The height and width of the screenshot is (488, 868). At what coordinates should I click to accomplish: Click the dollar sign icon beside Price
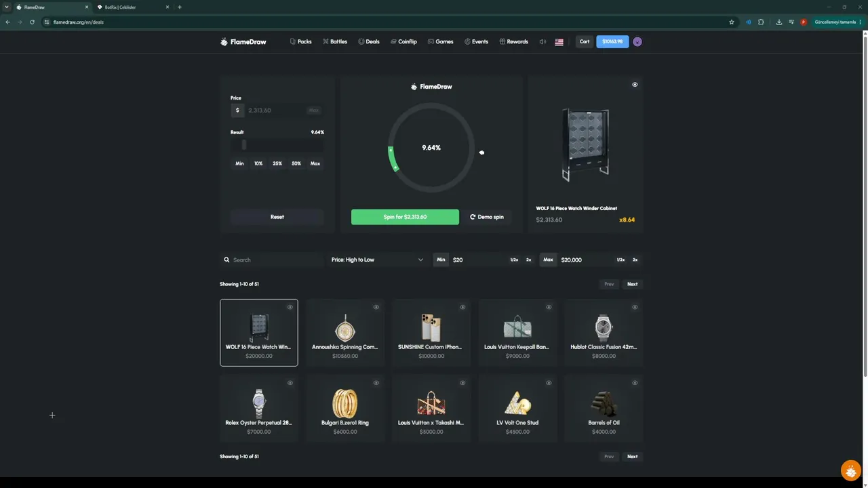[237, 110]
